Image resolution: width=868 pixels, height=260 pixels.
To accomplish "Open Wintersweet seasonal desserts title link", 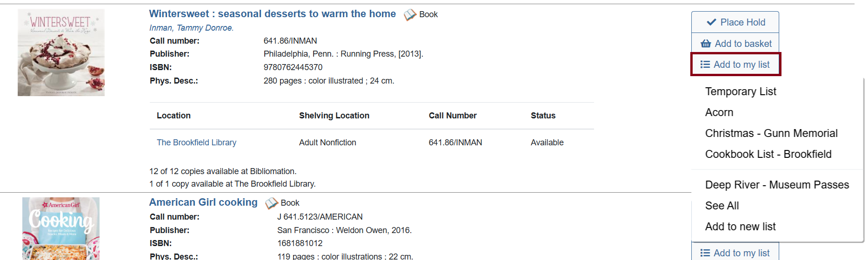I will [272, 14].
